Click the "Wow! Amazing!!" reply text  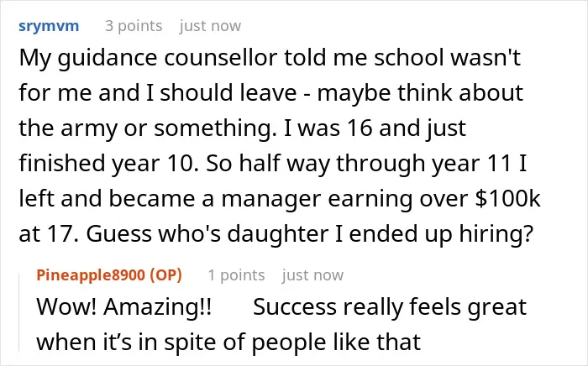pos(124,306)
